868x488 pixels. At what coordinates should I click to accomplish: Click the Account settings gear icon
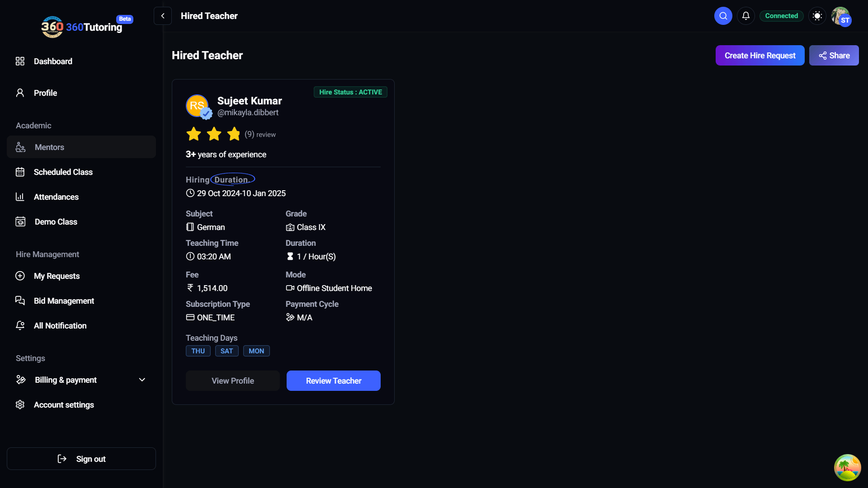(20, 405)
